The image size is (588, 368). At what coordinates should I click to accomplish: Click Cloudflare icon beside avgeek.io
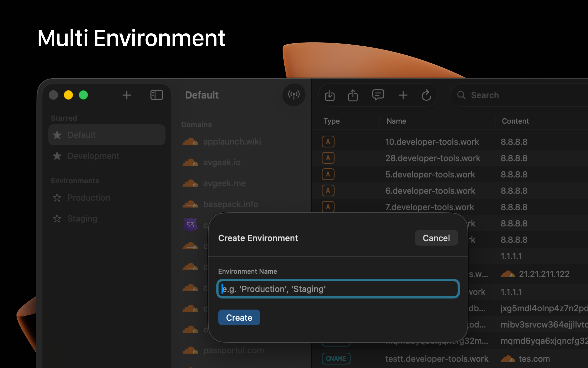pos(190,162)
